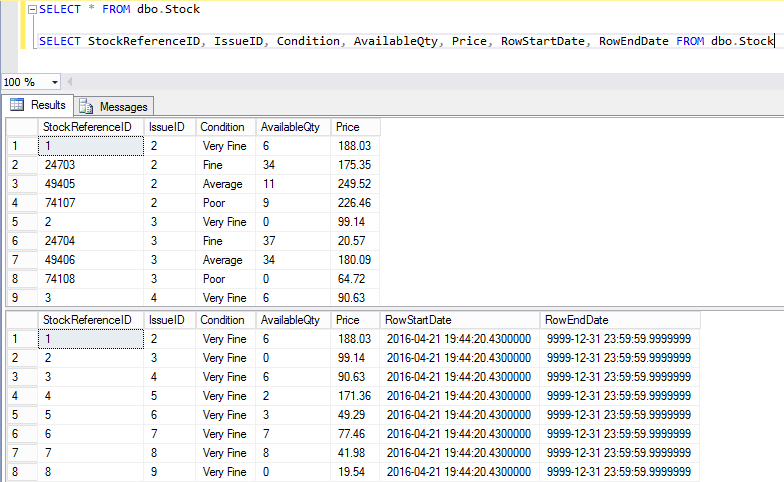This screenshot has height=482, width=784.
Task: Select price cell 41.98
Action: pyautogui.click(x=356, y=453)
